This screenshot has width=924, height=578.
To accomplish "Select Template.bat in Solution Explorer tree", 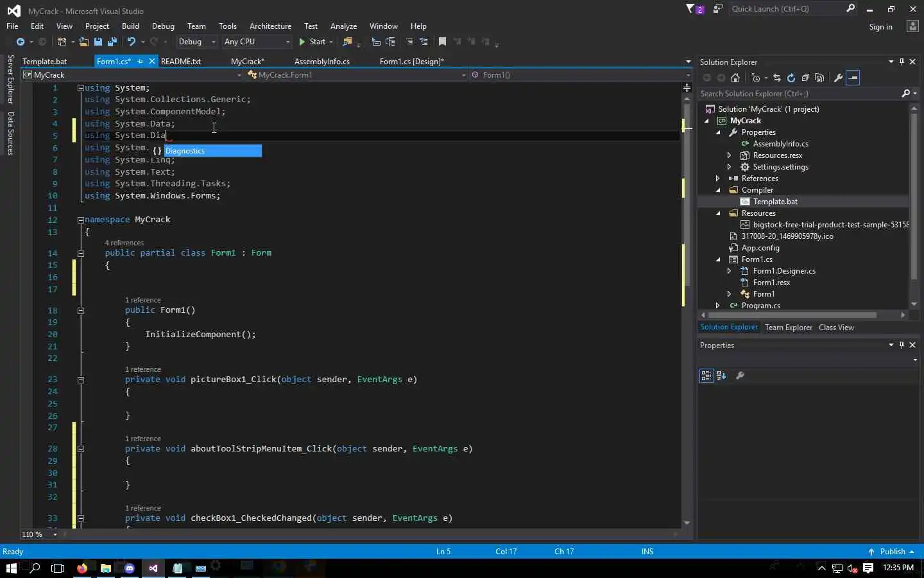I will coord(775,202).
